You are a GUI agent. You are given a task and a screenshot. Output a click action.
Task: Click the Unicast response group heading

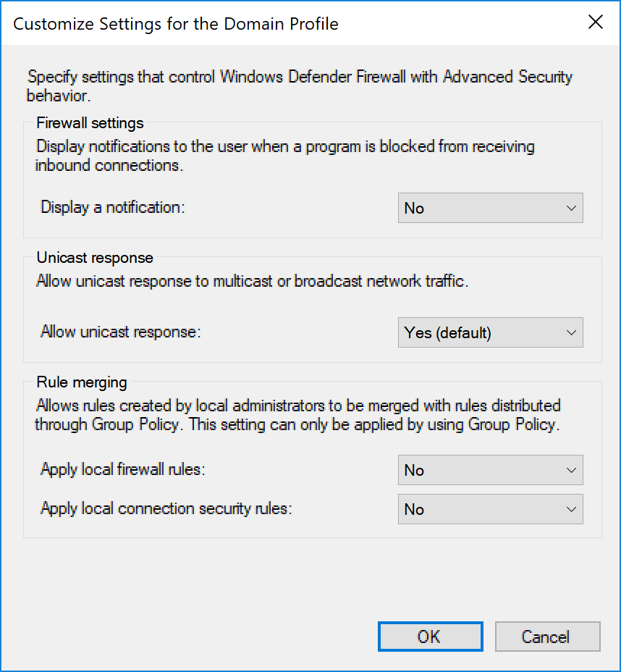click(95, 258)
